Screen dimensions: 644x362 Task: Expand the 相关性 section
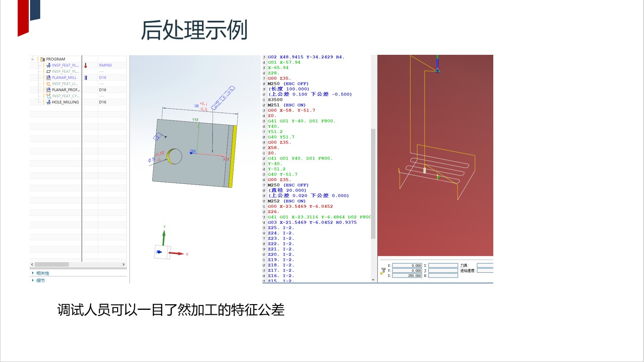33,273
